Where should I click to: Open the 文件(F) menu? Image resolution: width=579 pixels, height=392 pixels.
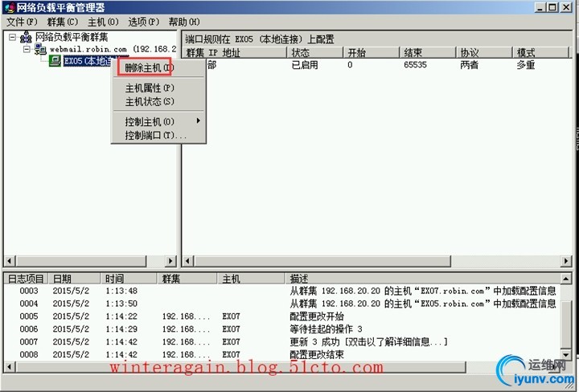[22, 22]
